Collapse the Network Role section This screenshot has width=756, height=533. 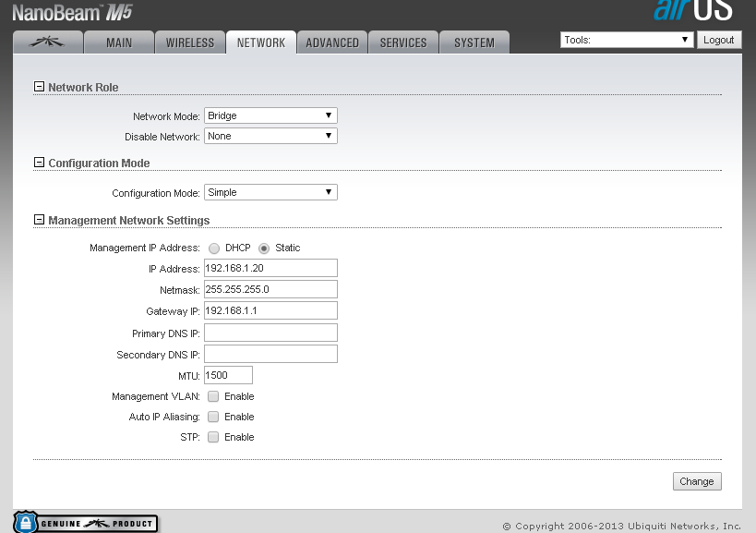pos(39,86)
